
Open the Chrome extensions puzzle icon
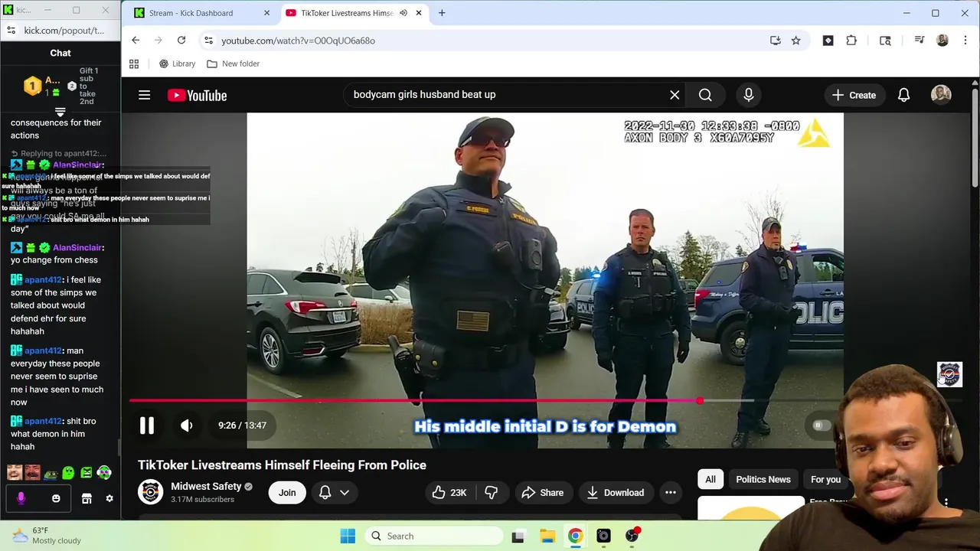(x=851, y=41)
